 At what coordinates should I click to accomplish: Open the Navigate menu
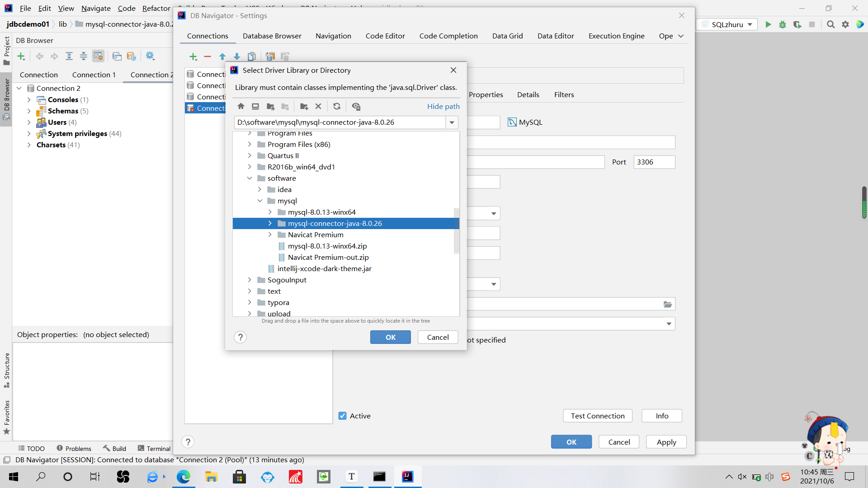(x=95, y=8)
